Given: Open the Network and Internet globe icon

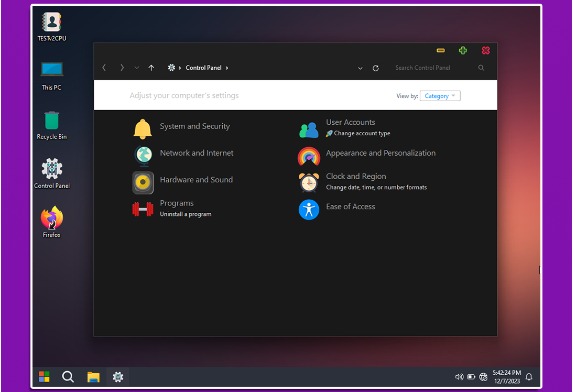Looking at the screenshot, I should (143, 156).
